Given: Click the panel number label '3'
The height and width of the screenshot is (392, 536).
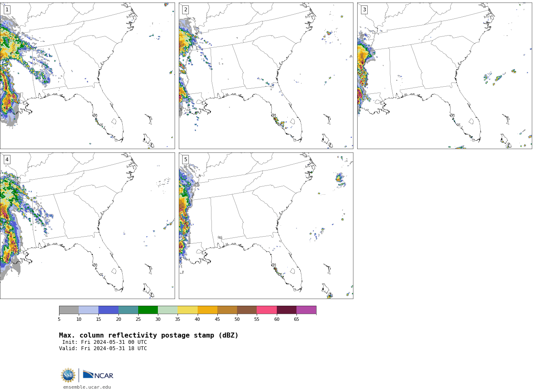Looking at the screenshot, I should pyautogui.click(x=364, y=10).
